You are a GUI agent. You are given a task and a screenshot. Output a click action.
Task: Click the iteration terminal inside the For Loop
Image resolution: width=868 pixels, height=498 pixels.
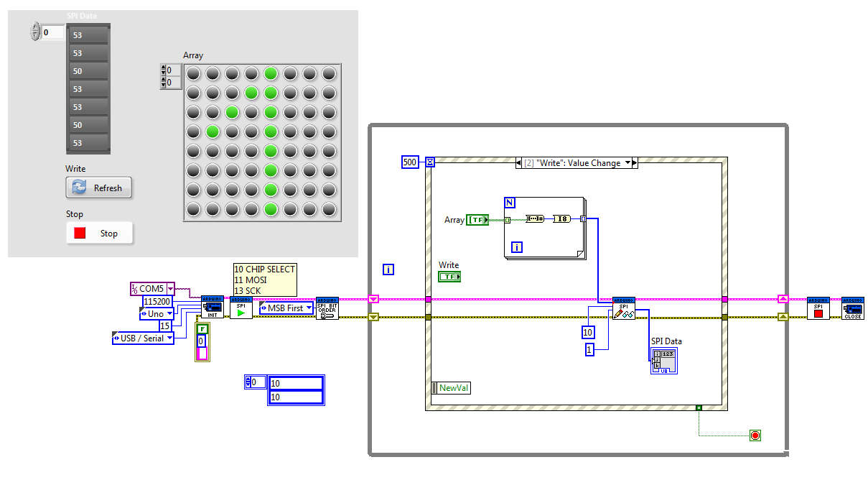pyautogui.click(x=516, y=247)
